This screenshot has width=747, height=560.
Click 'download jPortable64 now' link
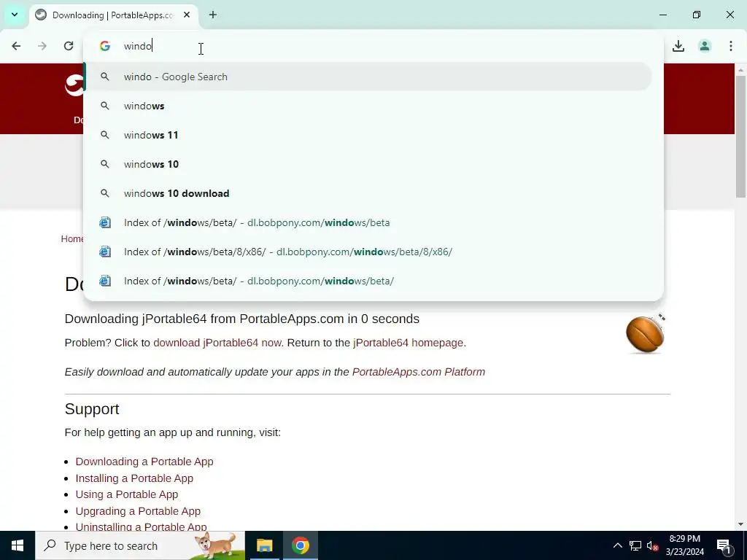pos(217,343)
